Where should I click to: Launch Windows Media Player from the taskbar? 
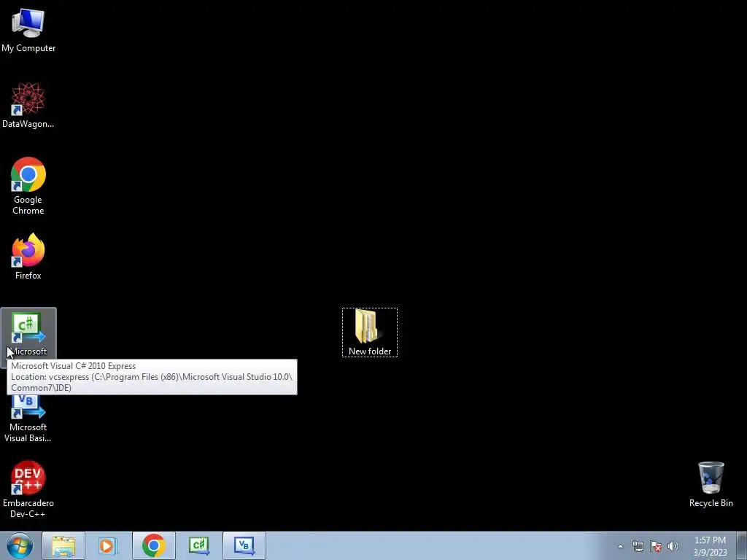tap(108, 545)
